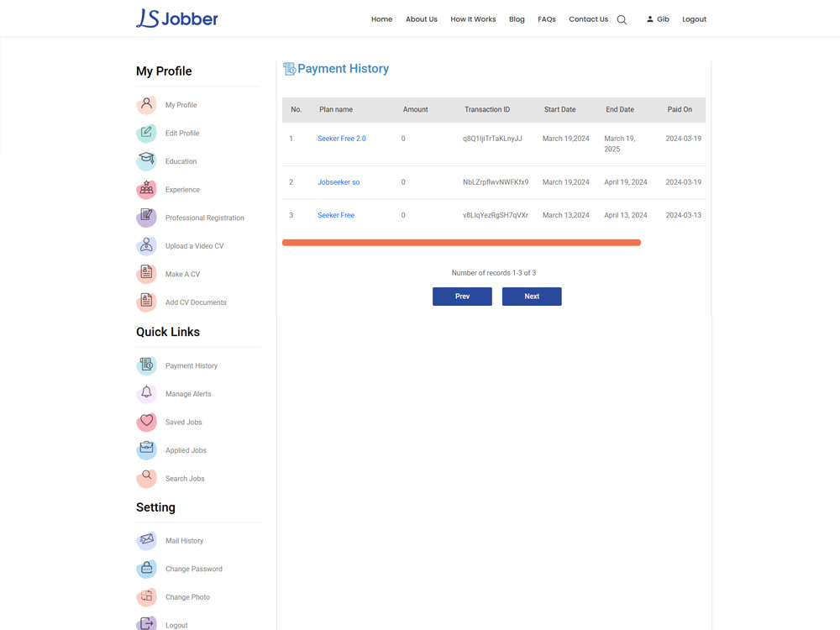Screen dimensions: 840x630
Task: Click the Search Jobs magnifier icon
Action: (x=146, y=479)
